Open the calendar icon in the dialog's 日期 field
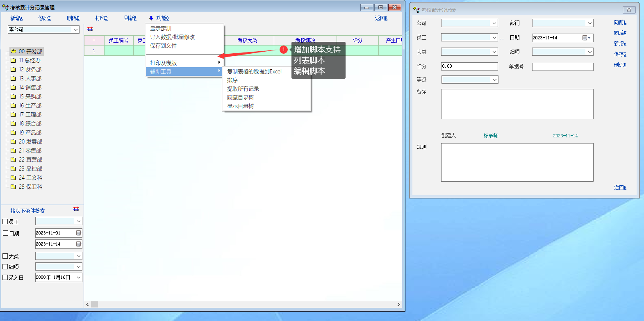The image size is (644, 321). click(x=585, y=38)
